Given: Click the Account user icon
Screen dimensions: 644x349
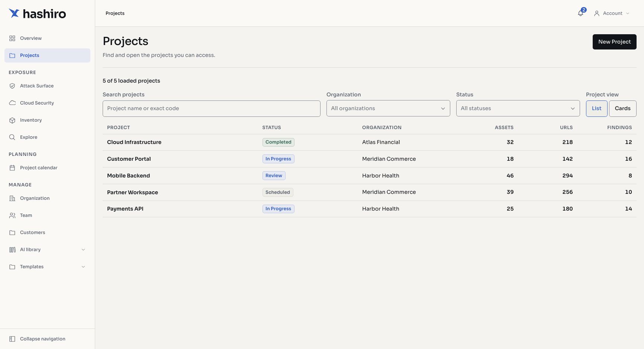Looking at the screenshot, I should click(x=596, y=13).
